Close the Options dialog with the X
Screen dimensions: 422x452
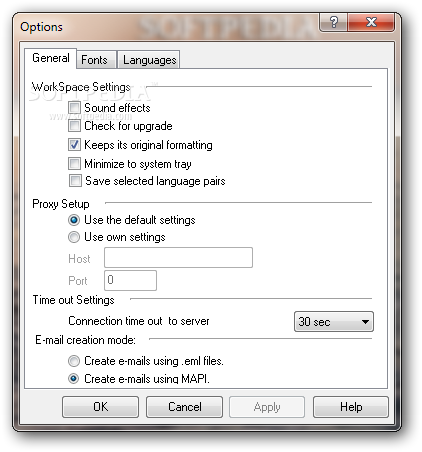click(x=371, y=22)
